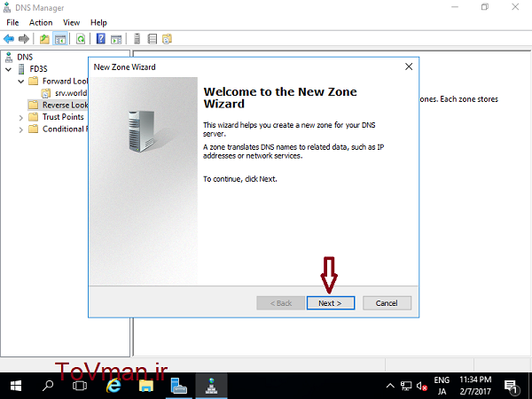Click the ENG JA language indicator

click(x=442, y=386)
